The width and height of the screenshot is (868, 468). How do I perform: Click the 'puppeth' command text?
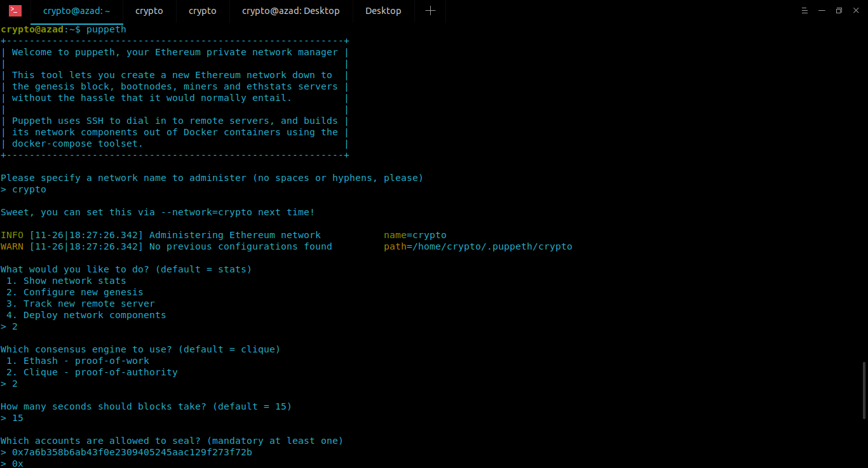tap(106, 29)
